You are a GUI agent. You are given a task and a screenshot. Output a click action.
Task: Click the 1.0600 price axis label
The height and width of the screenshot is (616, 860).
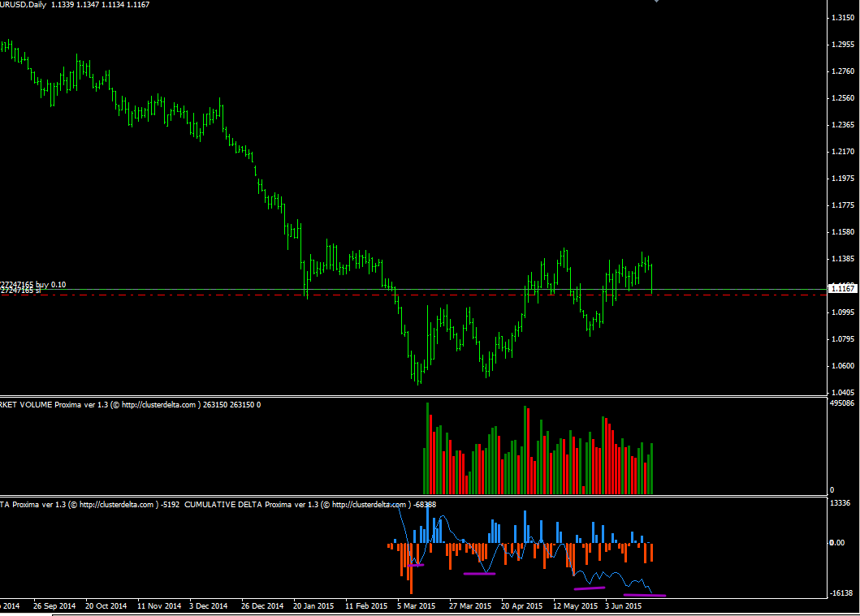tap(843, 365)
